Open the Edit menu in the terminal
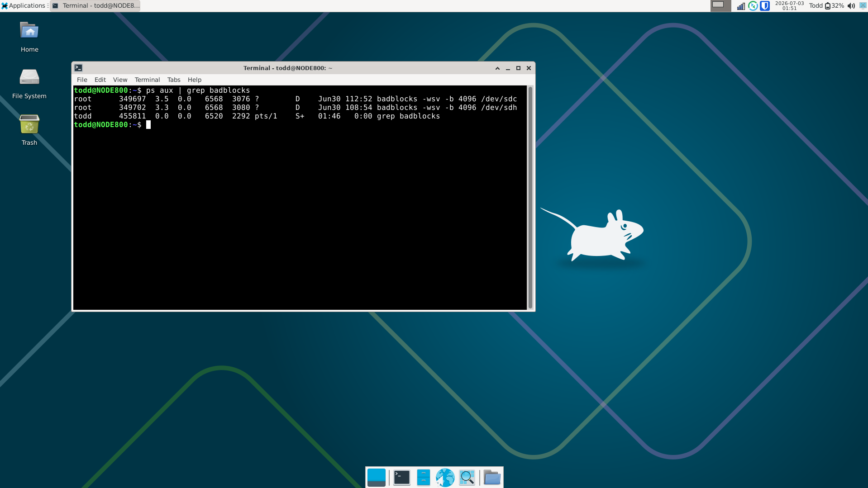Screen dimensions: 868x488 (100, 80)
